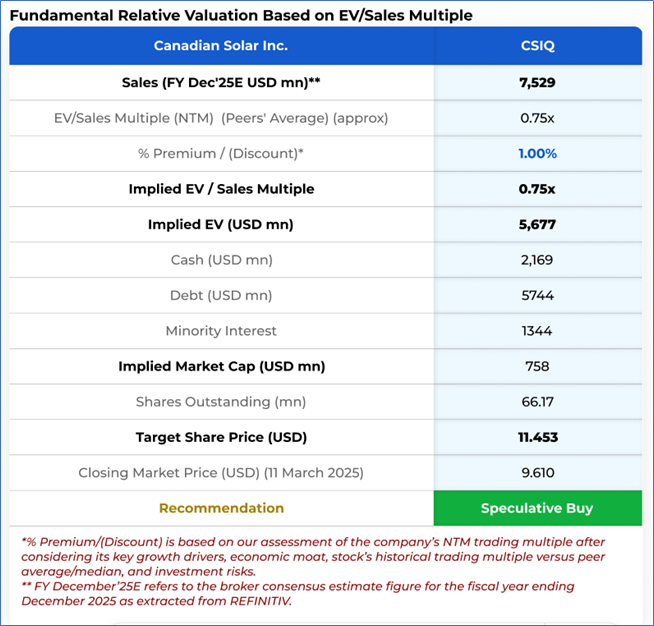Click the blue 1.00% premium value
This screenshot has width=654, height=626.
tap(537, 153)
